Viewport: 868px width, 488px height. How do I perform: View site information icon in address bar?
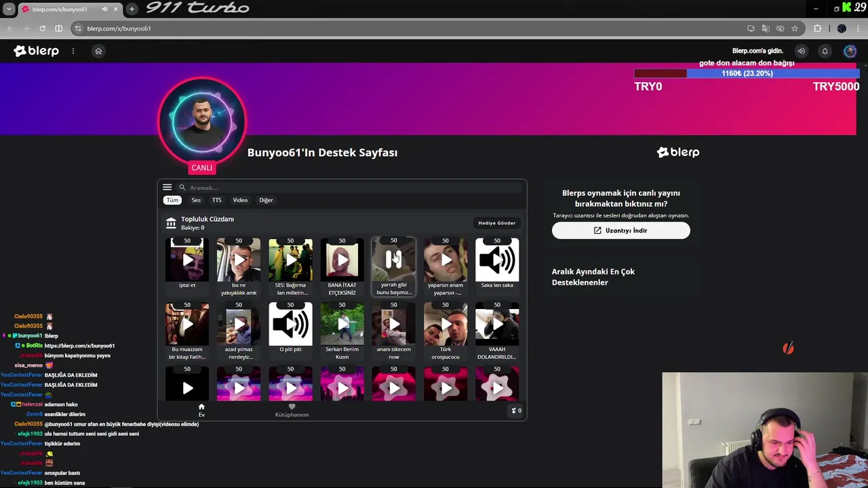(x=78, y=28)
